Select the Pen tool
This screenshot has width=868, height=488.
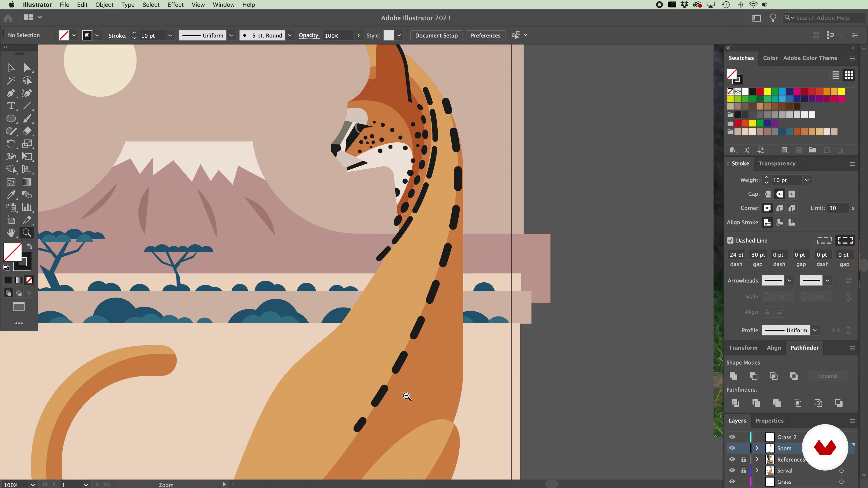11,93
